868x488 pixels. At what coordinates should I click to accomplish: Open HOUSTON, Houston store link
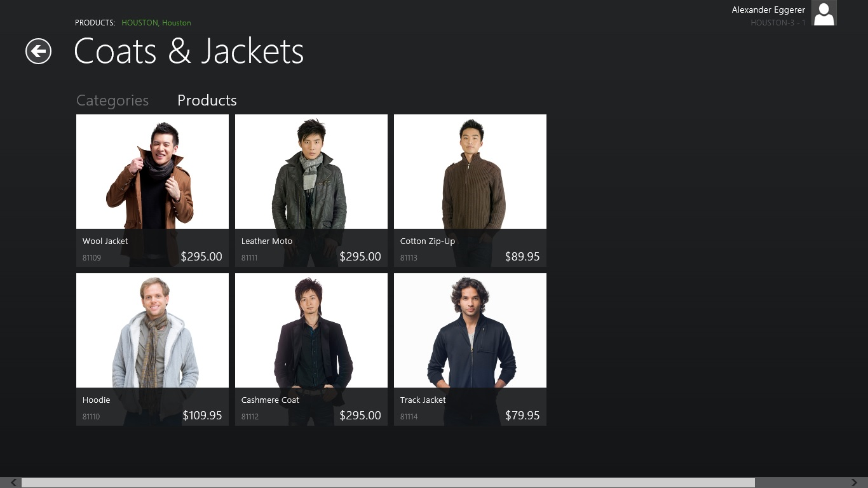click(x=156, y=23)
